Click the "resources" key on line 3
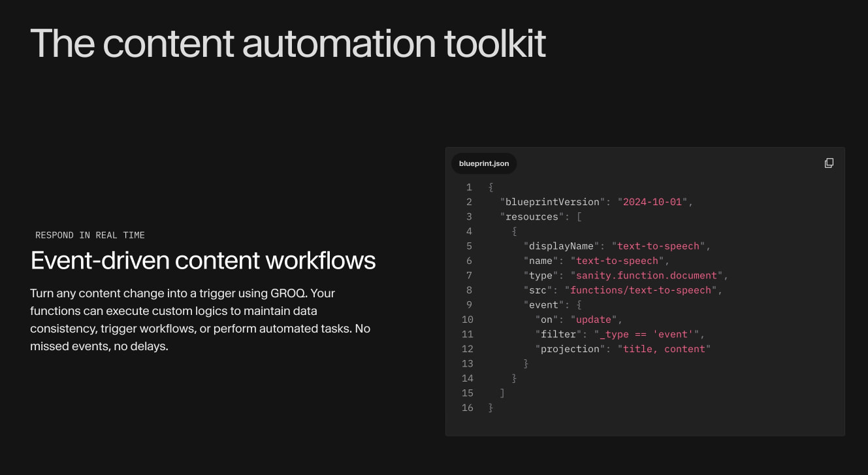Viewport: 868px width, 475px height. (x=532, y=216)
